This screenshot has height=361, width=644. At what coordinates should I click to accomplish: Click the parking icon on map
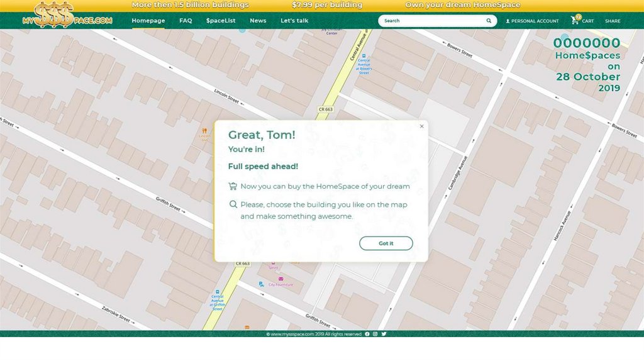pyautogui.click(x=261, y=284)
